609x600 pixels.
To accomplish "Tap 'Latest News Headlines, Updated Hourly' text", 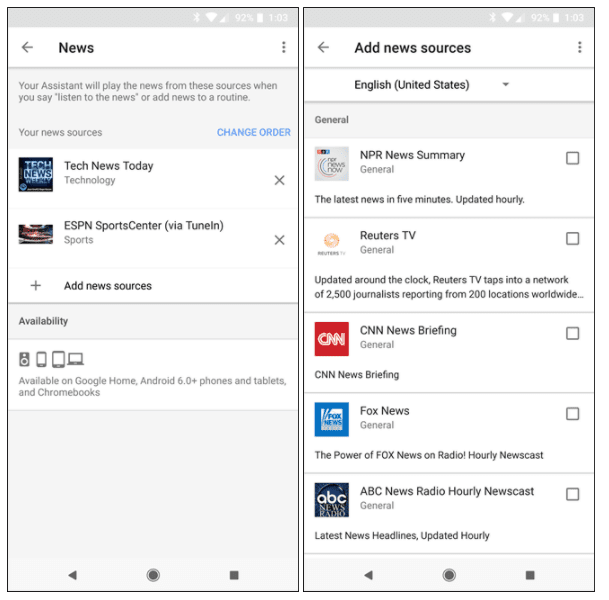I will tap(402, 536).
